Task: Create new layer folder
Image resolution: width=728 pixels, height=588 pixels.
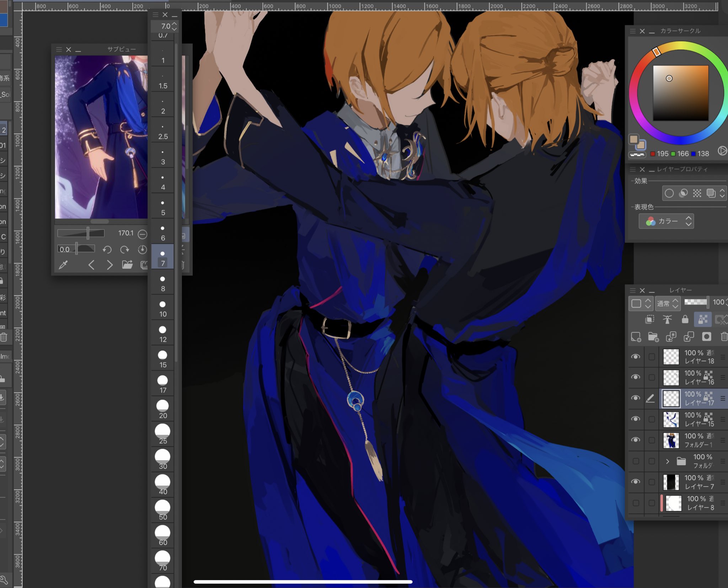Action: [653, 337]
